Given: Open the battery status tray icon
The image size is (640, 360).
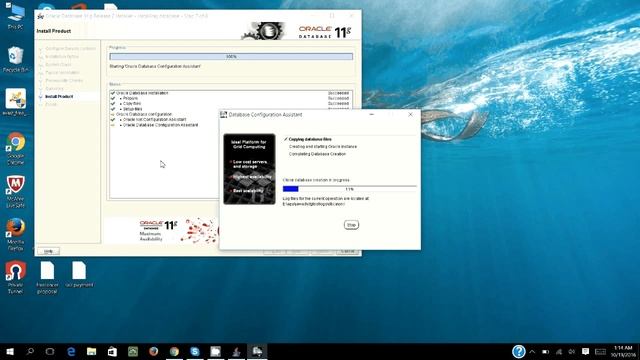Looking at the screenshot, I should (546, 351).
